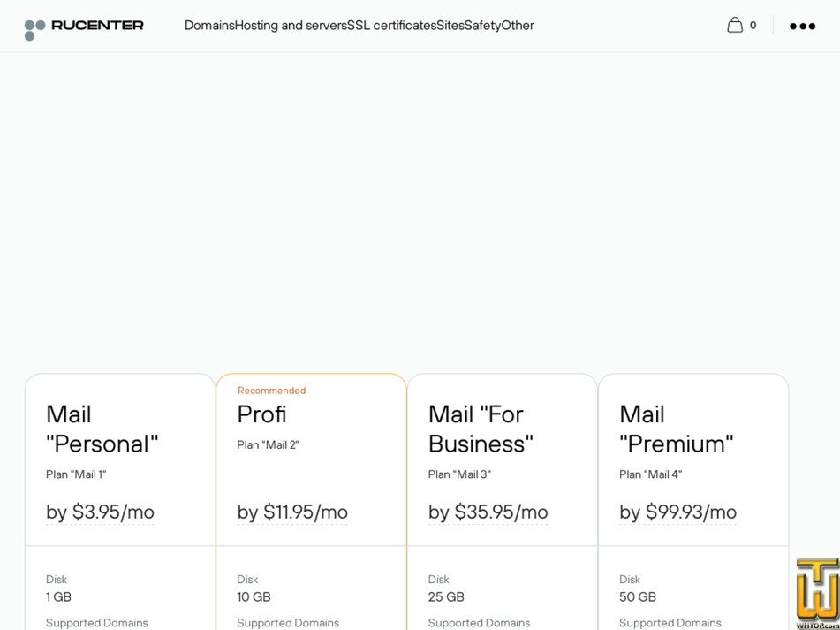
Task: Open the Hosting and servers menu
Action: coord(290,25)
